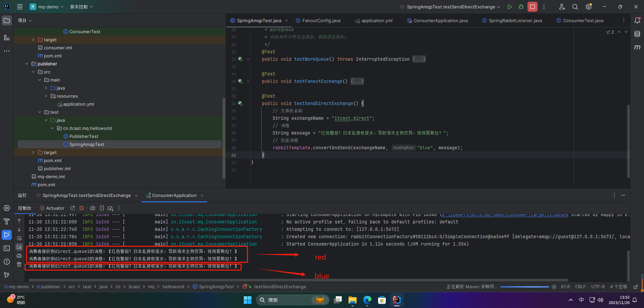
Task: Clear console with trash icon
Action: 19,264
